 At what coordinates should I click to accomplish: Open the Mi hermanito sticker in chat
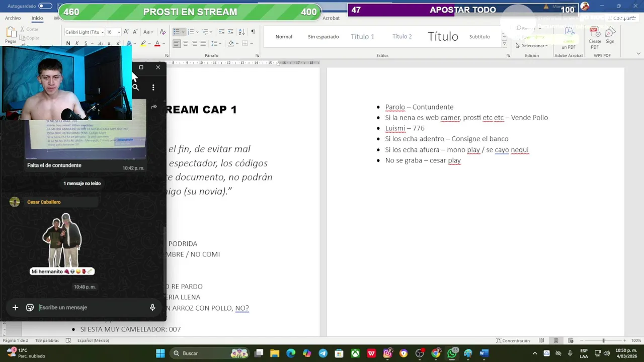click(x=62, y=244)
